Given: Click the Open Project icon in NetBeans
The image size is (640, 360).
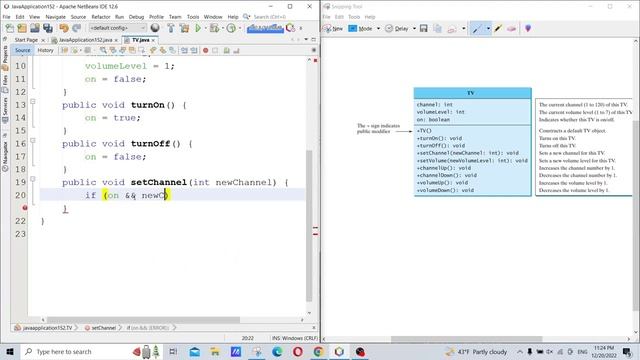Looking at the screenshot, I should pos(35,28).
